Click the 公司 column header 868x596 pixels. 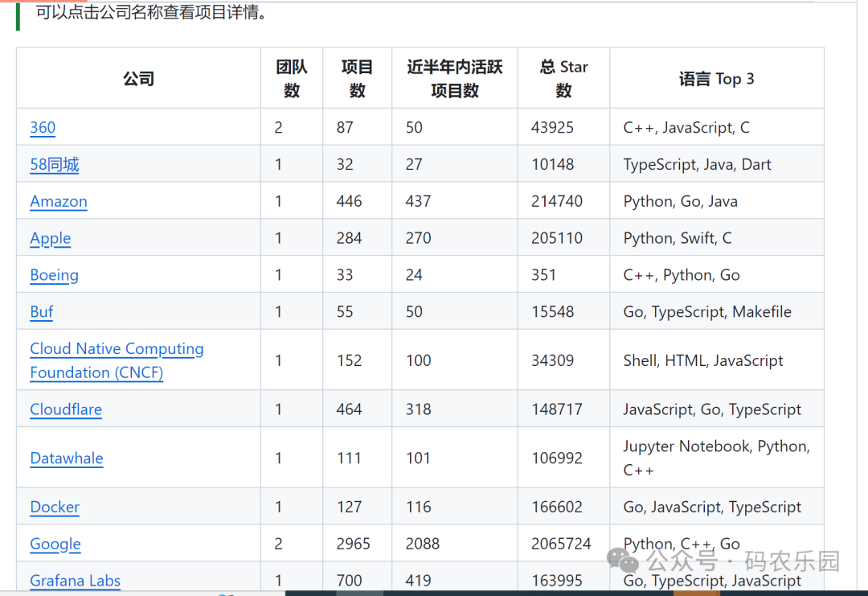(138, 79)
